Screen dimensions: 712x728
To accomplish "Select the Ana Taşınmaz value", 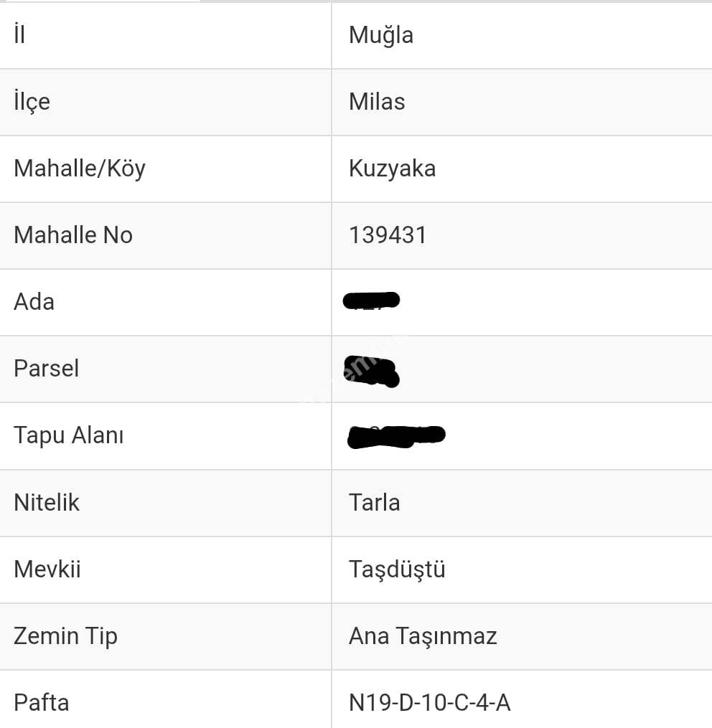I will (x=423, y=636).
